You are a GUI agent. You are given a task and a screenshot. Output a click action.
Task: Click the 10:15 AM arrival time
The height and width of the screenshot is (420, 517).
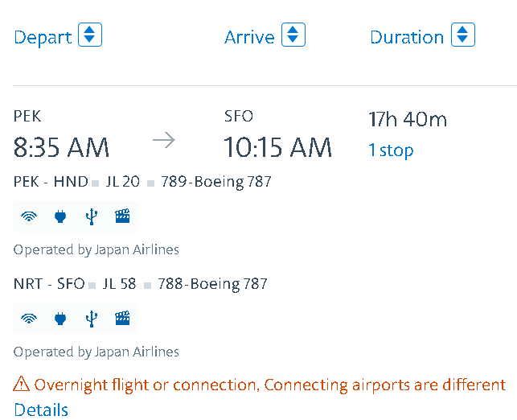(x=277, y=147)
